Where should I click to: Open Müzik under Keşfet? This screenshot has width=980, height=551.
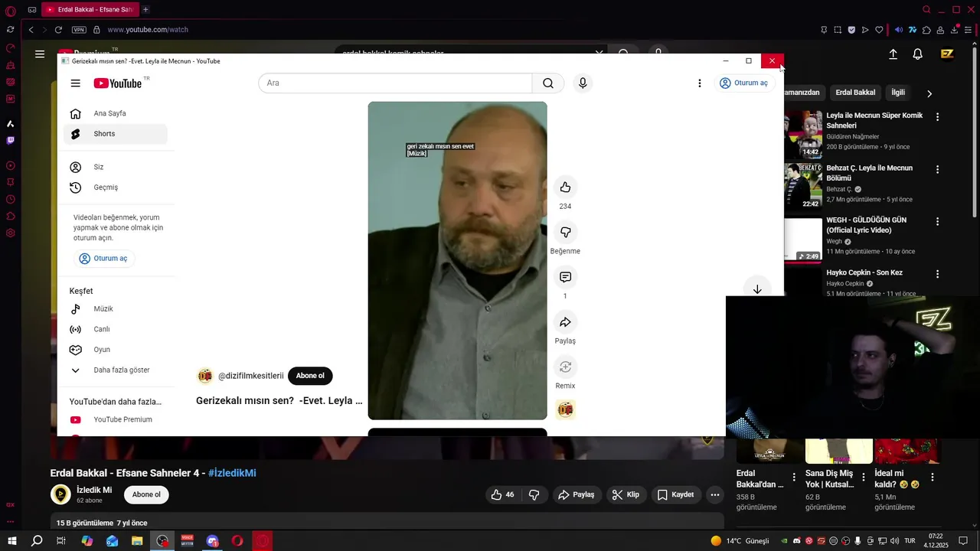[x=115, y=309]
